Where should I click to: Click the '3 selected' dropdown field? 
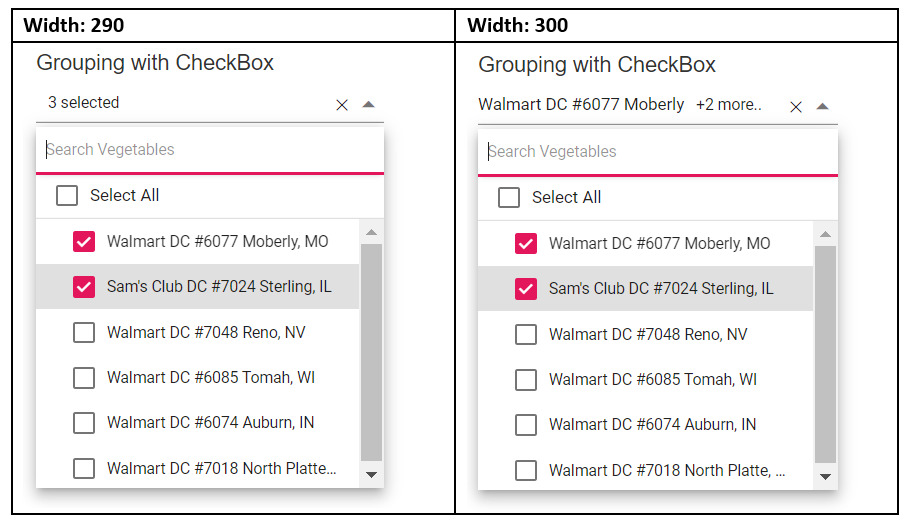(180, 103)
